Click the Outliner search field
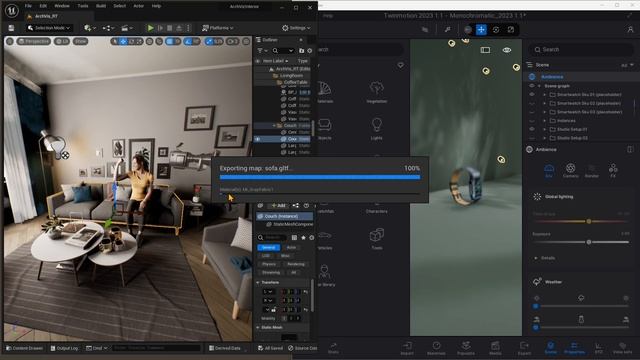Image resolution: width=640 pixels, height=360 pixels. (x=283, y=51)
